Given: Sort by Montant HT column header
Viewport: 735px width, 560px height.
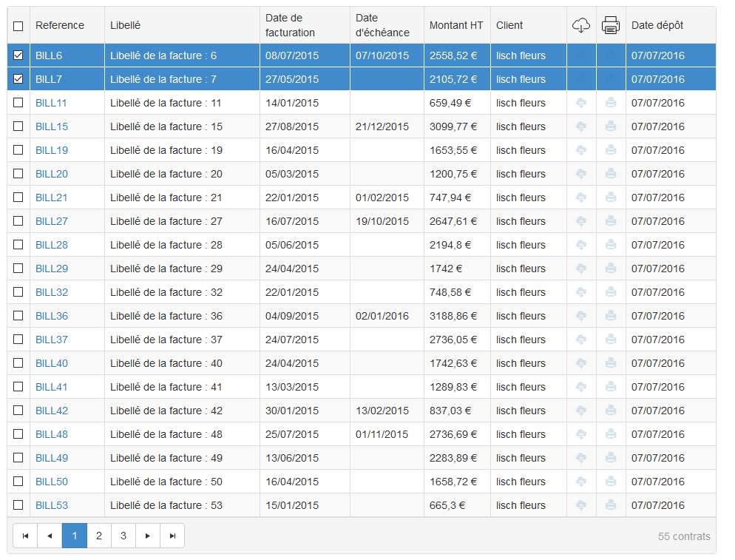Looking at the screenshot, I should (455, 25).
